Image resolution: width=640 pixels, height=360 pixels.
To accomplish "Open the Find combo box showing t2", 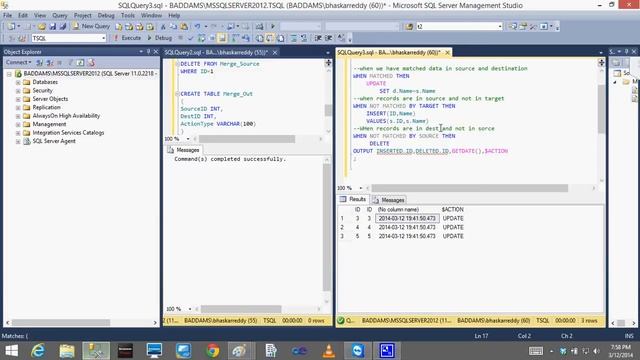I will (500, 26).
